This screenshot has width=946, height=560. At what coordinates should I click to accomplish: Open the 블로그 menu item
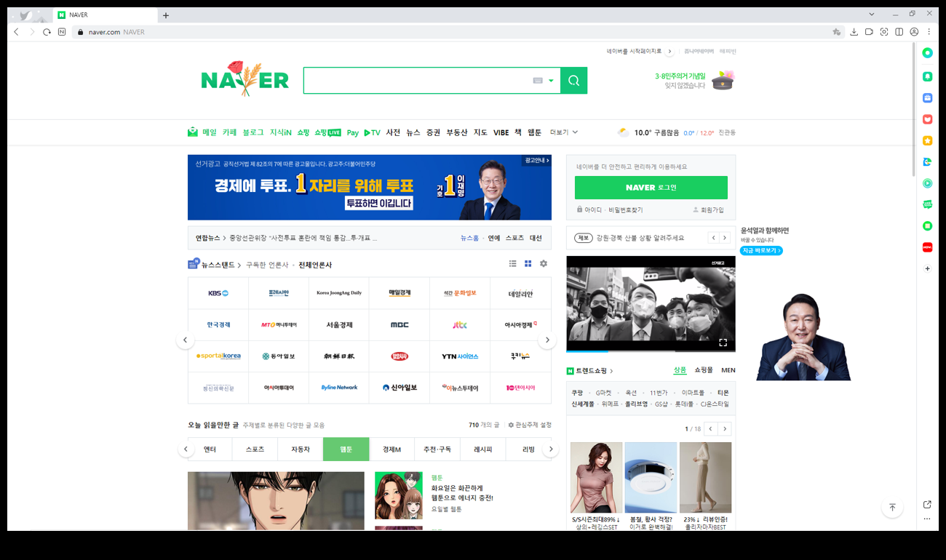[253, 132]
